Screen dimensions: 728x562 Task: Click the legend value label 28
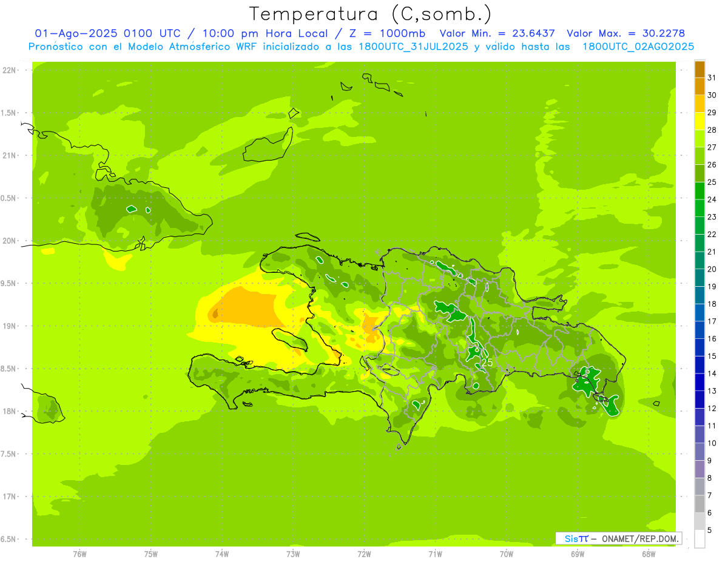tap(712, 130)
